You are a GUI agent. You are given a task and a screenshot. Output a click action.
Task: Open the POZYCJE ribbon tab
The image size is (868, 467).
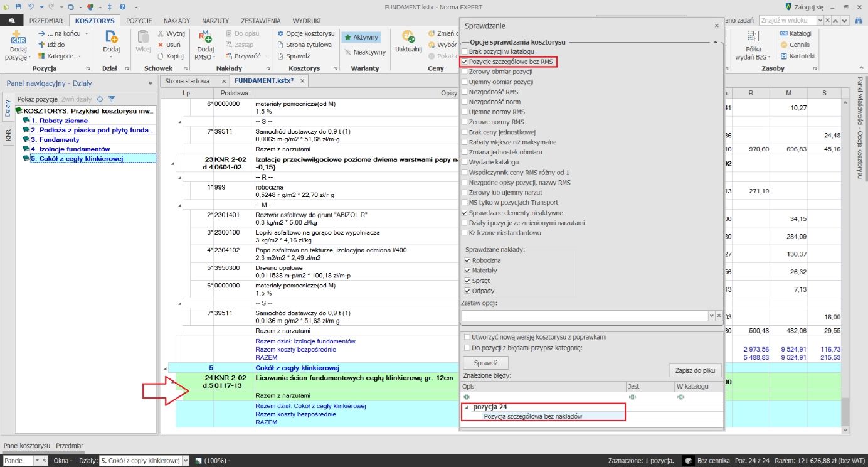click(x=139, y=21)
